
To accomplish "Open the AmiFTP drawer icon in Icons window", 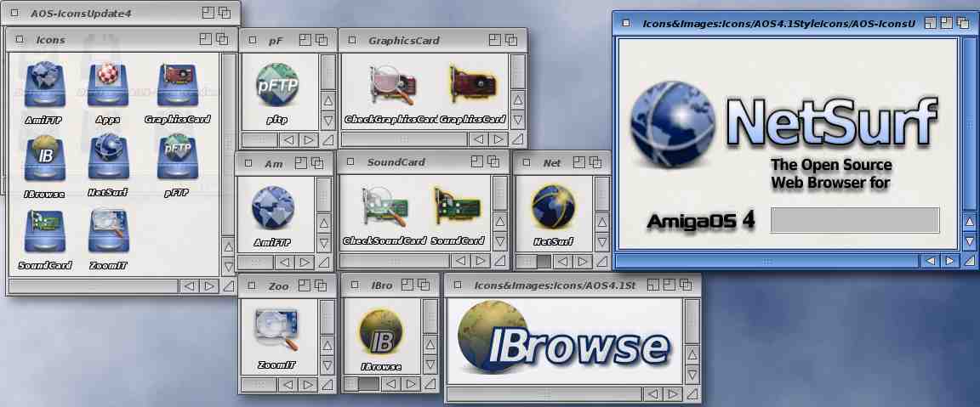I will pyautogui.click(x=44, y=93).
